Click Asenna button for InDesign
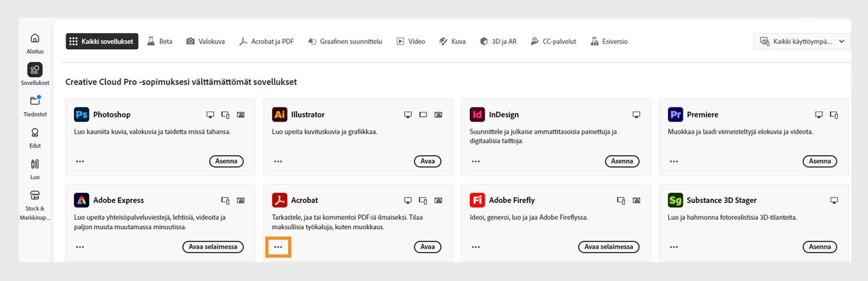The height and width of the screenshot is (281, 868). click(x=622, y=161)
